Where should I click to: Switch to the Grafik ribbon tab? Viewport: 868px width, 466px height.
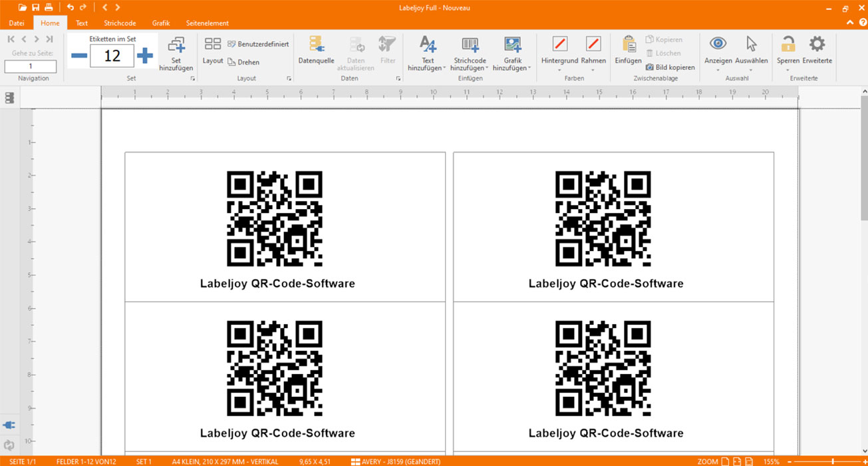tap(161, 23)
